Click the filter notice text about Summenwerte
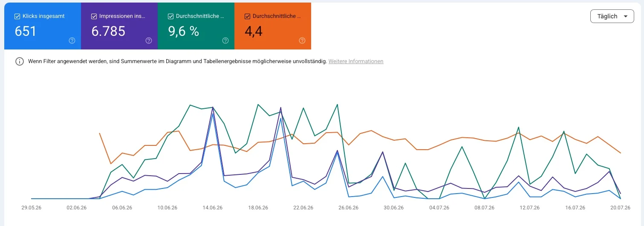The width and height of the screenshot is (644, 226). tap(177, 61)
